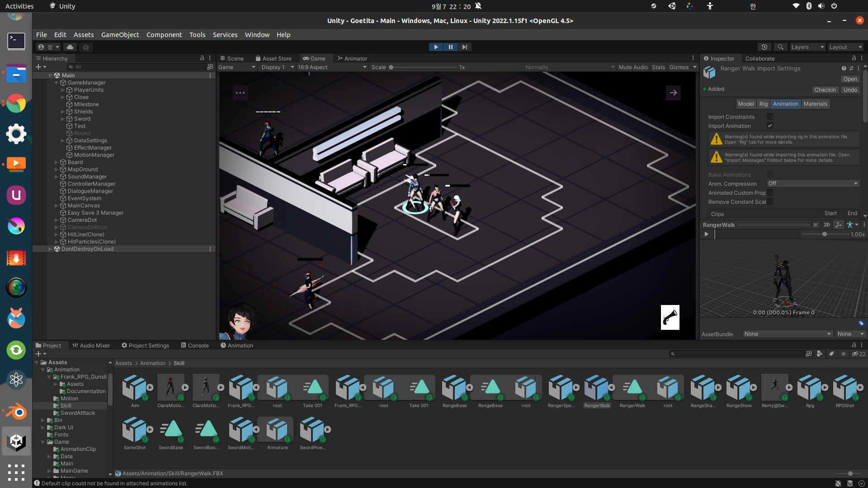Click the Checkin button
This screenshot has height=488, width=868.
[x=825, y=90]
